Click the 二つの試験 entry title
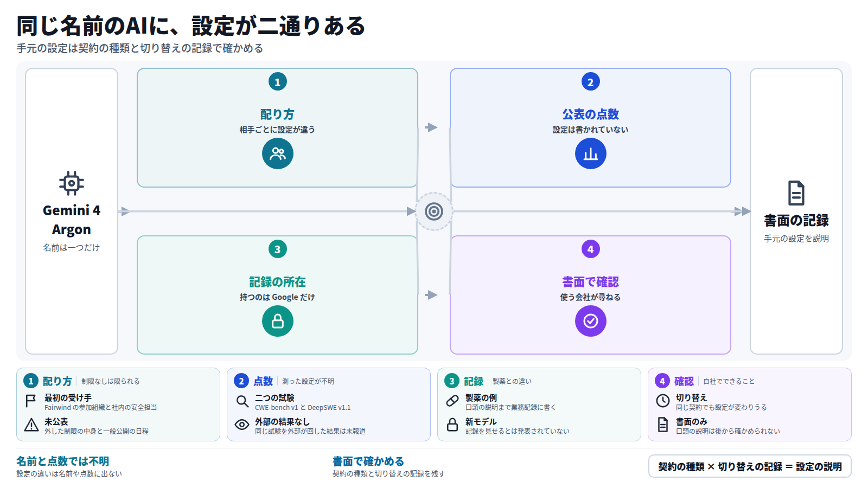Viewport: 868px width, 488px height. click(275, 397)
